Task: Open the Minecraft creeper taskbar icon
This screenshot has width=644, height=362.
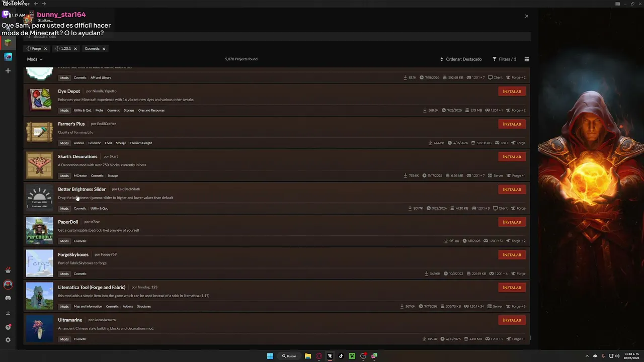Action: pyautogui.click(x=352, y=356)
